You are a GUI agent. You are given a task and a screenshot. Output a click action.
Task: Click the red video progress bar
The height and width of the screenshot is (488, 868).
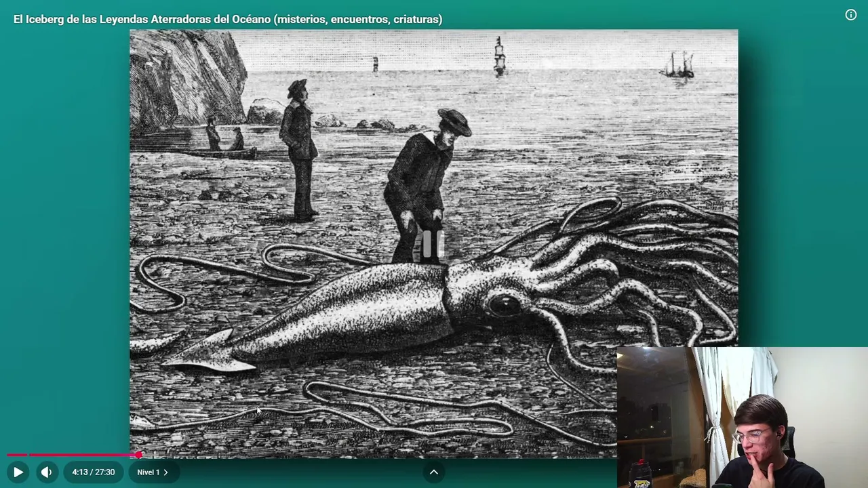[x=73, y=455]
